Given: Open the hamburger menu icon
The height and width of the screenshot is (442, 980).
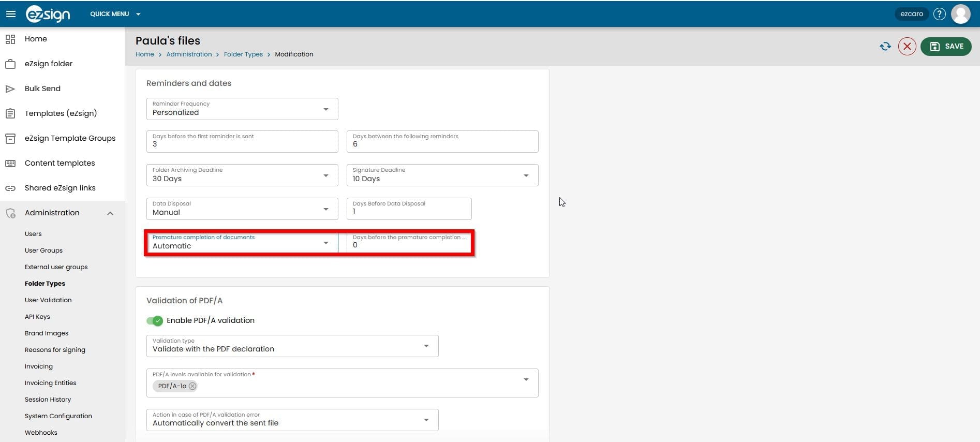Looking at the screenshot, I should pyautogui.click(x=10, y=14).
